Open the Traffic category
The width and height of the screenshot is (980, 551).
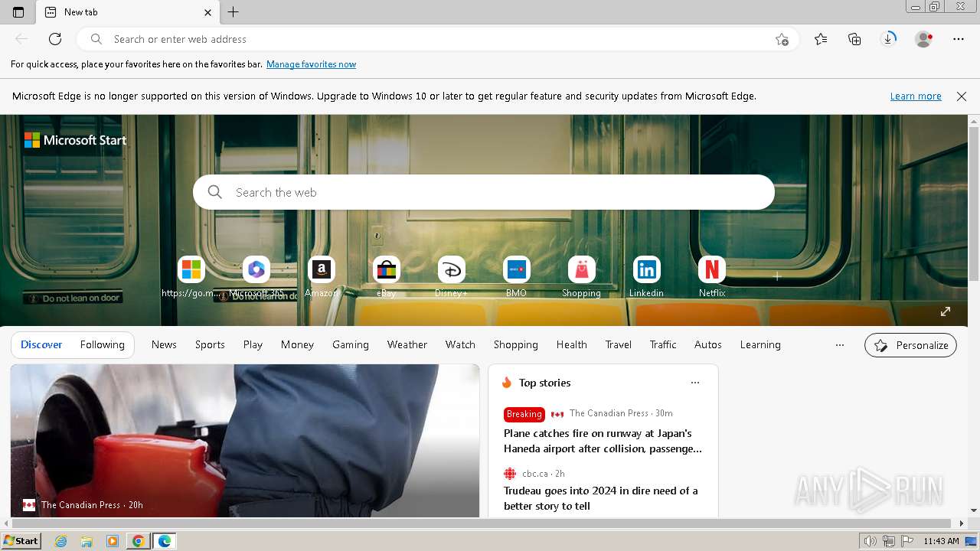point(663,345)
